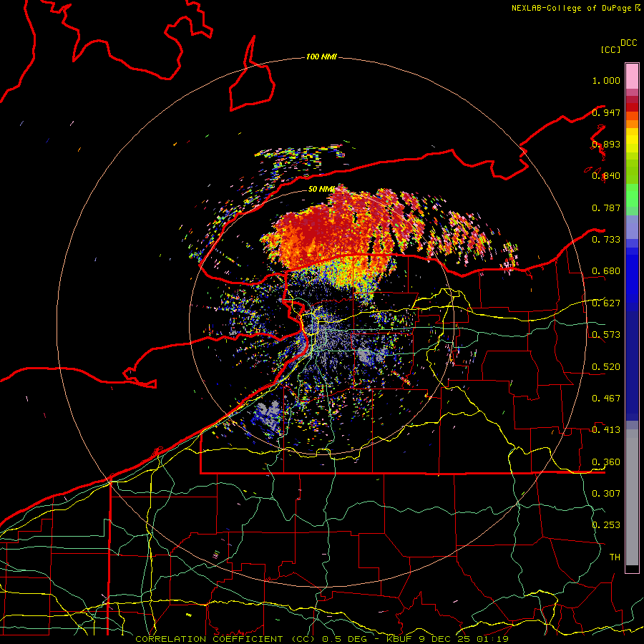Select the 0.467 legend value
Image resolution: width=644 pixels, height=644 pixels.
point(606,399)
